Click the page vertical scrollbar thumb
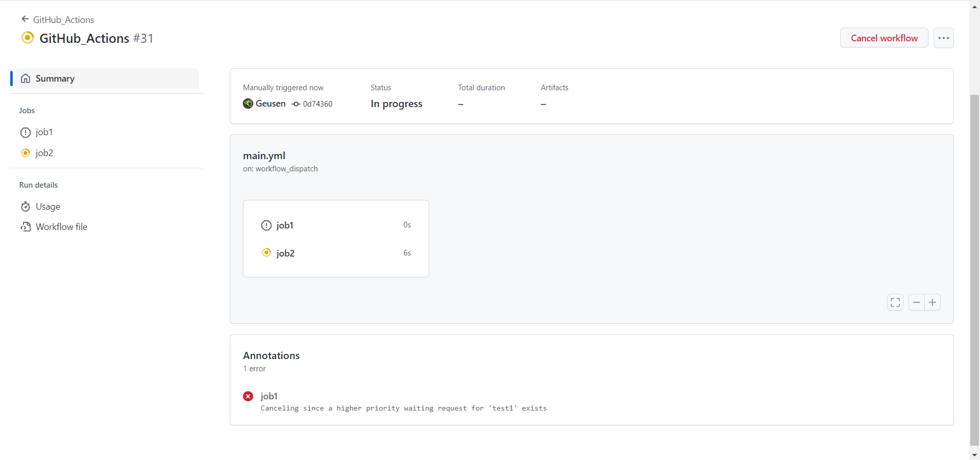This screenshot has width=980, height=460. tap(974, 270)
